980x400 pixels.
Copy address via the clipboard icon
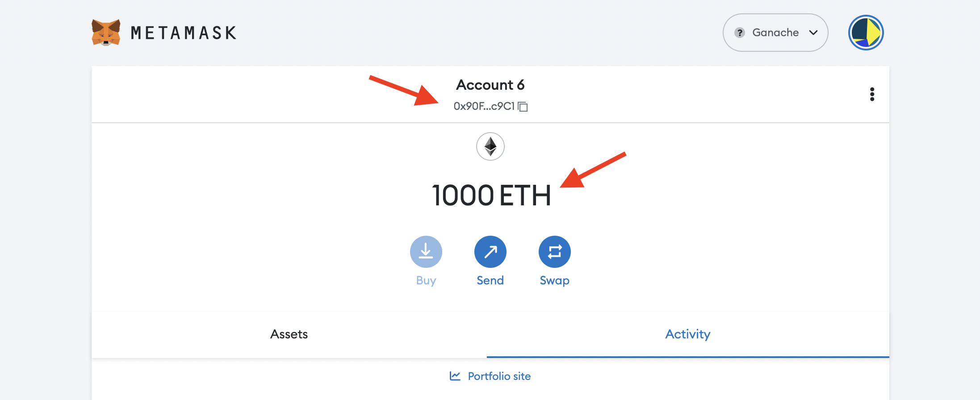click(523, 107)
